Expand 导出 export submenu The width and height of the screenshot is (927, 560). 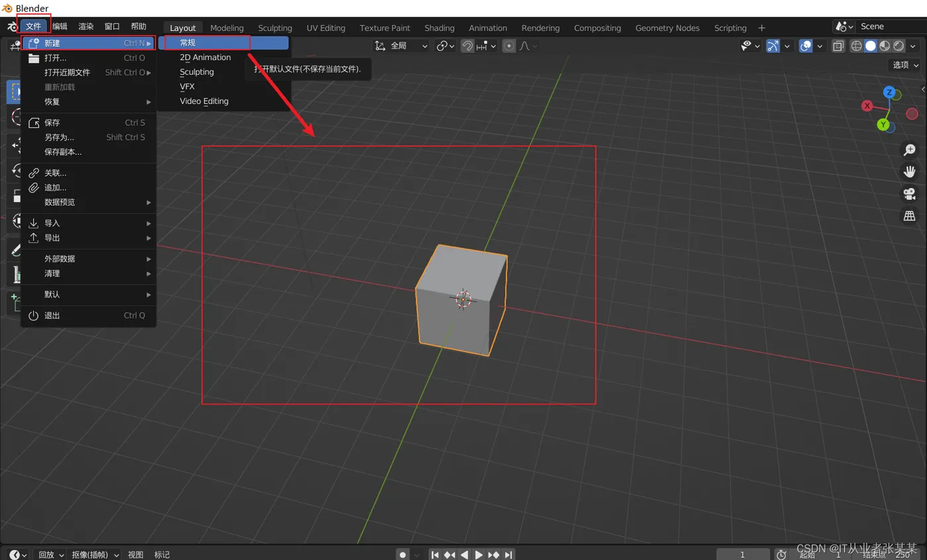click(x=89, y=238)
